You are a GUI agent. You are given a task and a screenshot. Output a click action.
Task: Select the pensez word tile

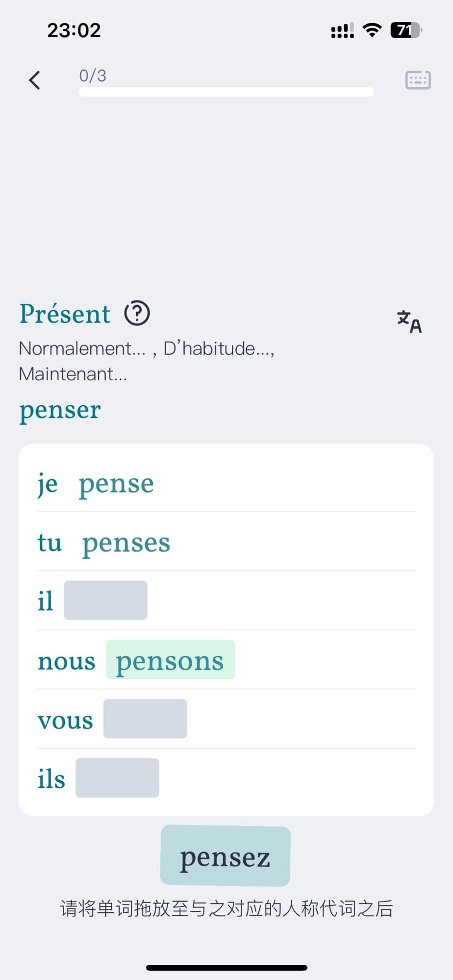click(226, 856)
